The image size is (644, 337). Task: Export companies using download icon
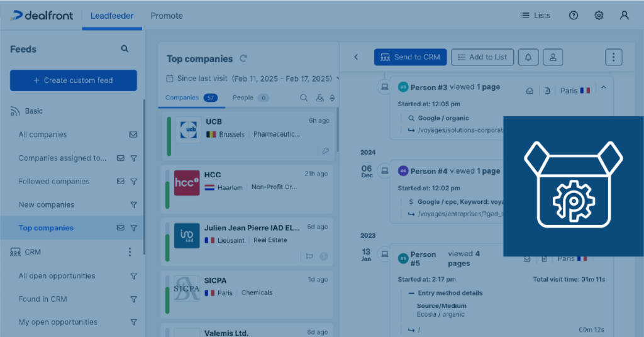pyautogui.click(x=319, y=97)
